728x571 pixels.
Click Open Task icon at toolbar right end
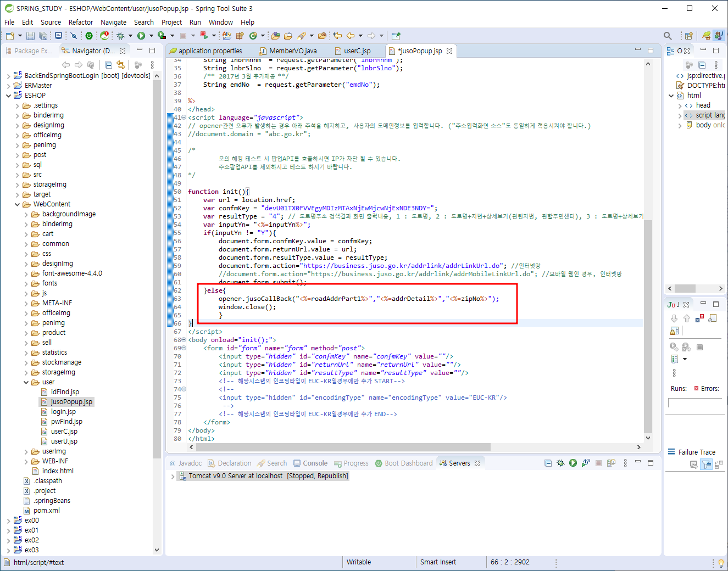pyautogui.click(x=396, y=36)
